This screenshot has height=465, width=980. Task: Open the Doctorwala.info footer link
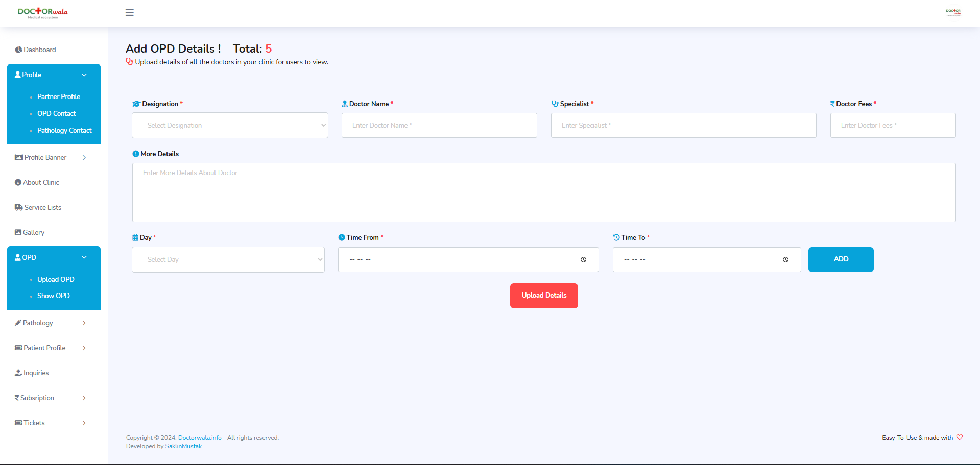tap(200, 438)
